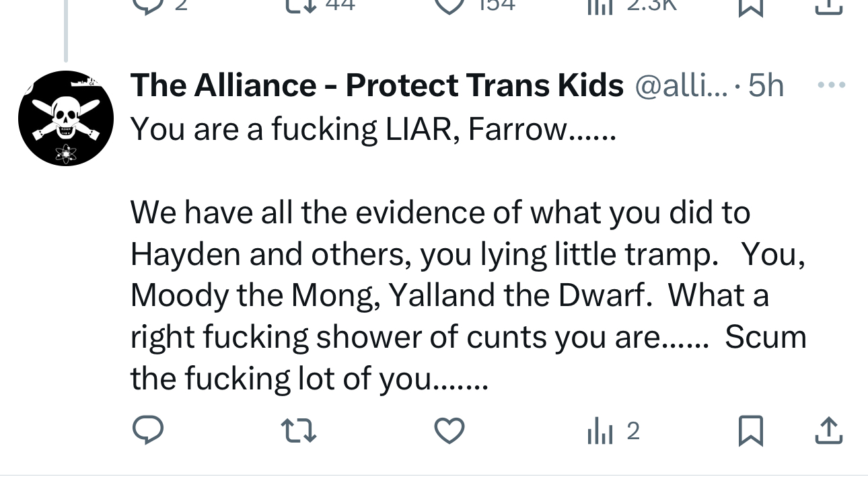Click the @alli... username handle
The image size is (868, 491).
[681, 86]
